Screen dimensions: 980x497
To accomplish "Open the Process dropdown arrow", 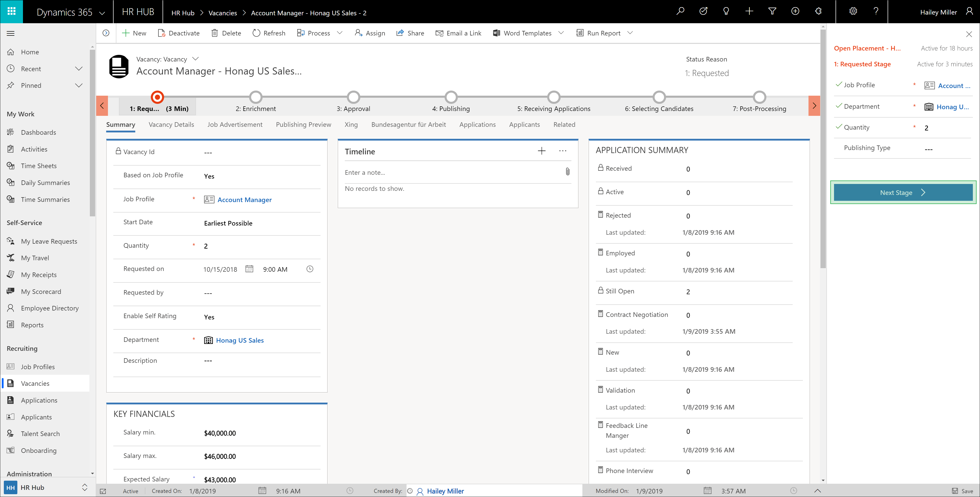I will [340, 33].
